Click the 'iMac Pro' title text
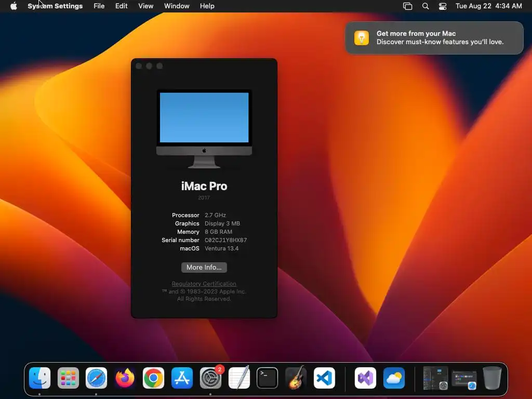This screenshot has height=399, width=532. click(x=204, y=187)
